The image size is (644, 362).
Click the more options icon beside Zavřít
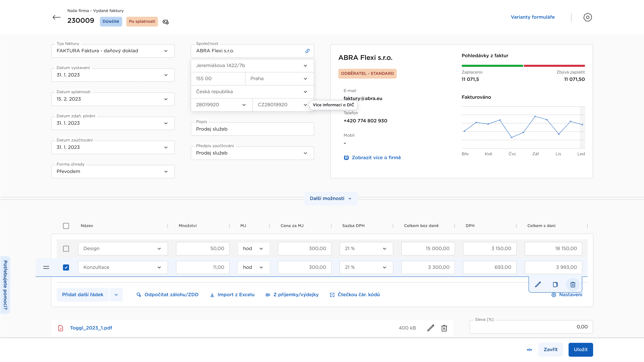tap(529, 350)
